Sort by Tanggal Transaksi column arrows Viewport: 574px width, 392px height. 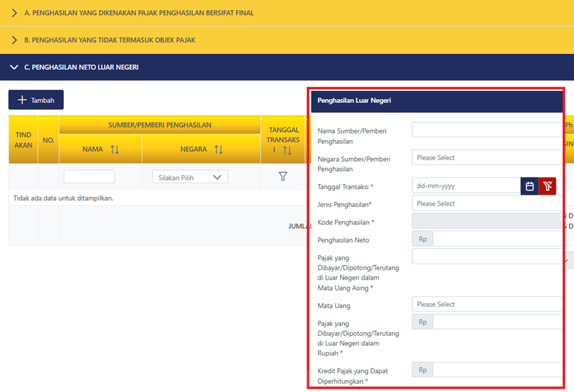(x=287, y=150)
